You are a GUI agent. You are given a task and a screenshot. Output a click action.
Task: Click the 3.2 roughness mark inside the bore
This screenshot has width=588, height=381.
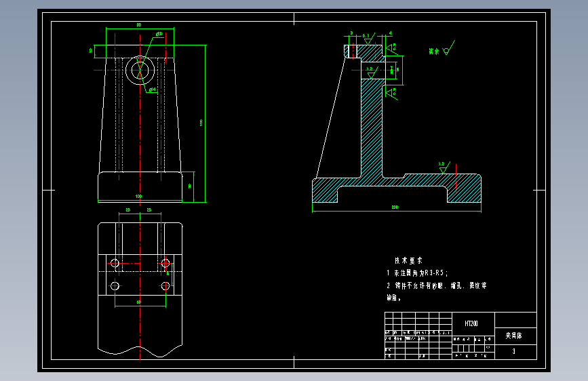(372, 72)
